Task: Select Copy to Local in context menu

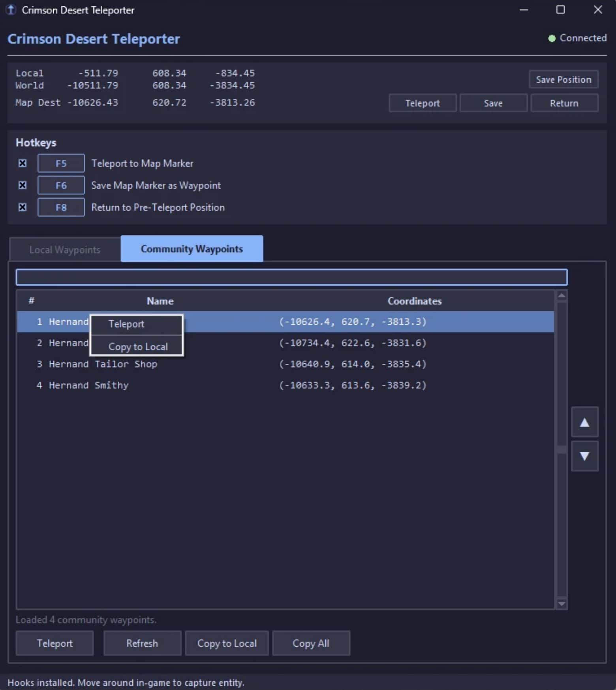Action: [138, 346]
